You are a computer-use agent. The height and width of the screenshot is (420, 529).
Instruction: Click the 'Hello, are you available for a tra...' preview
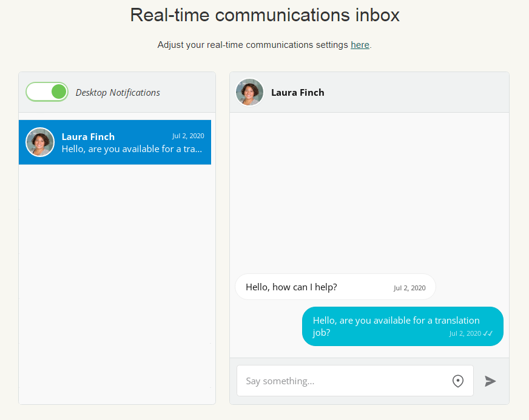click(132, 149)
